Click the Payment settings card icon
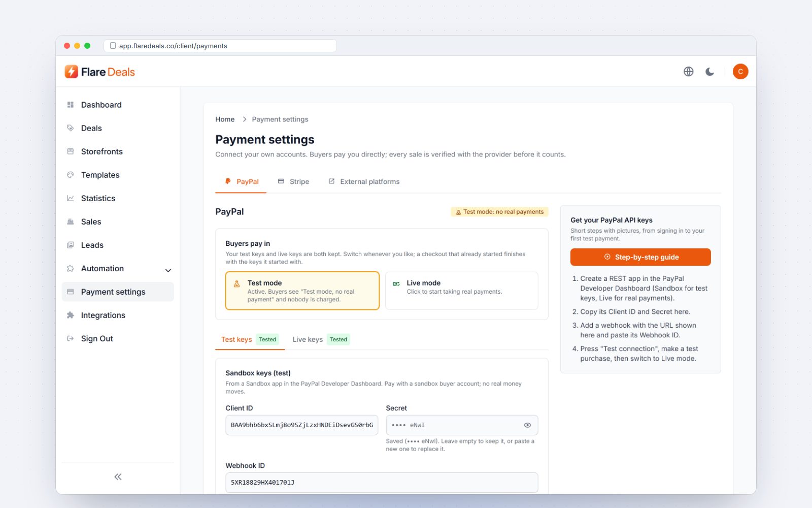Screen dimensions: 812x508 pos(71,292)
